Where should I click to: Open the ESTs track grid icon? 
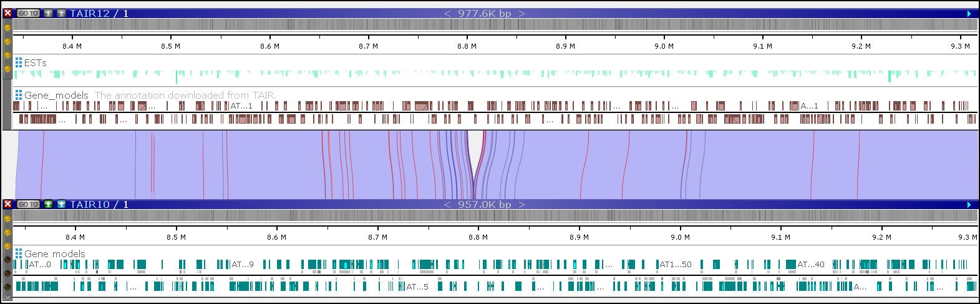19,62
